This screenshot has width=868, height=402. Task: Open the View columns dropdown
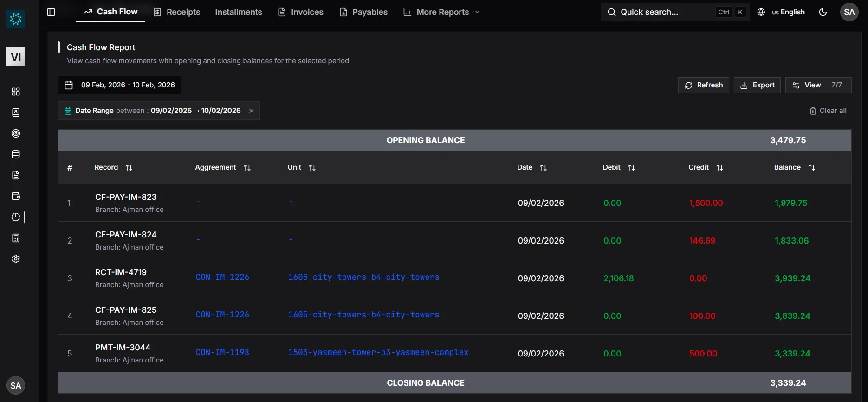[818, 85]
